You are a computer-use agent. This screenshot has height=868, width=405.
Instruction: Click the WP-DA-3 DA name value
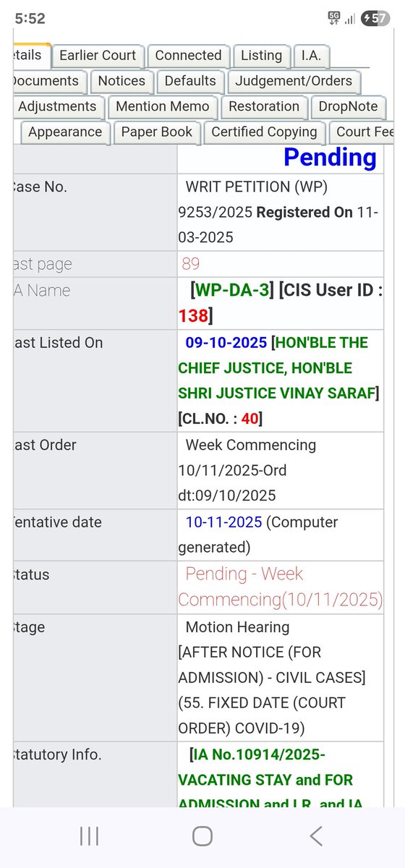click(231, 291)
